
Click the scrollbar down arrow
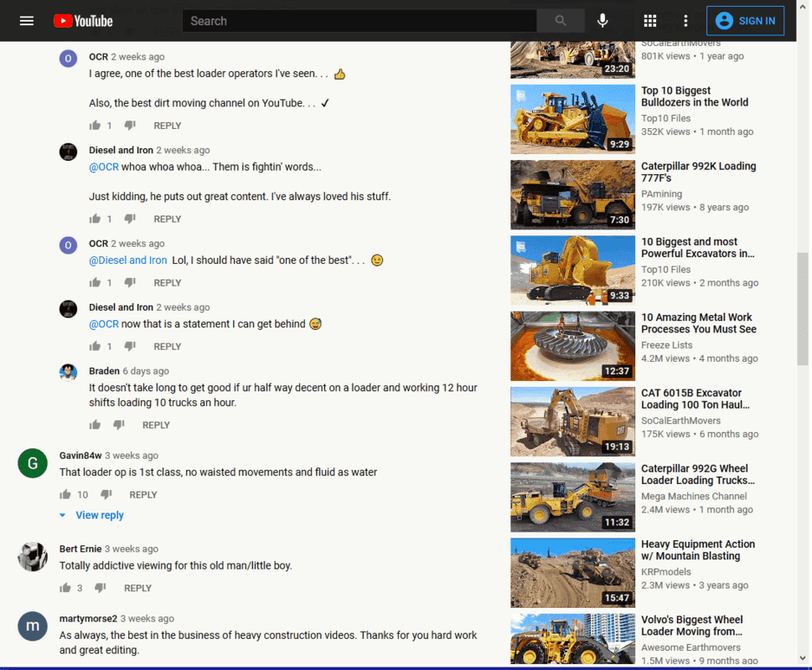pyautogui.click(x=803, y=658)
